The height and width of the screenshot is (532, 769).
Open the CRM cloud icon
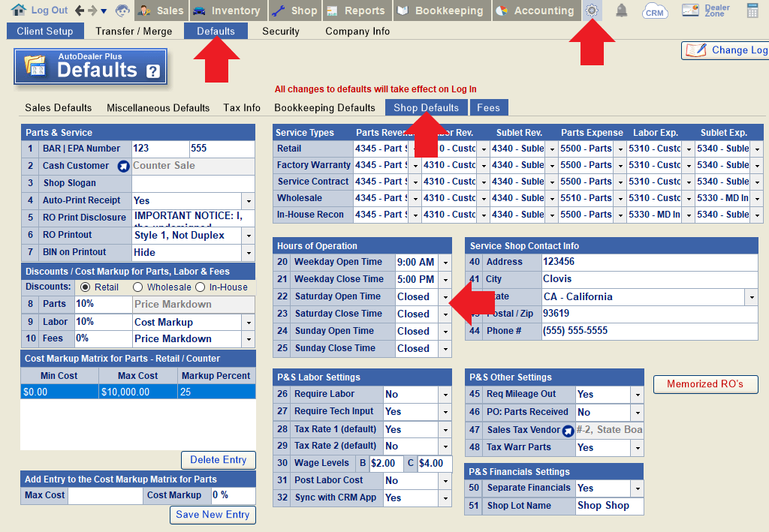(654, 11)
